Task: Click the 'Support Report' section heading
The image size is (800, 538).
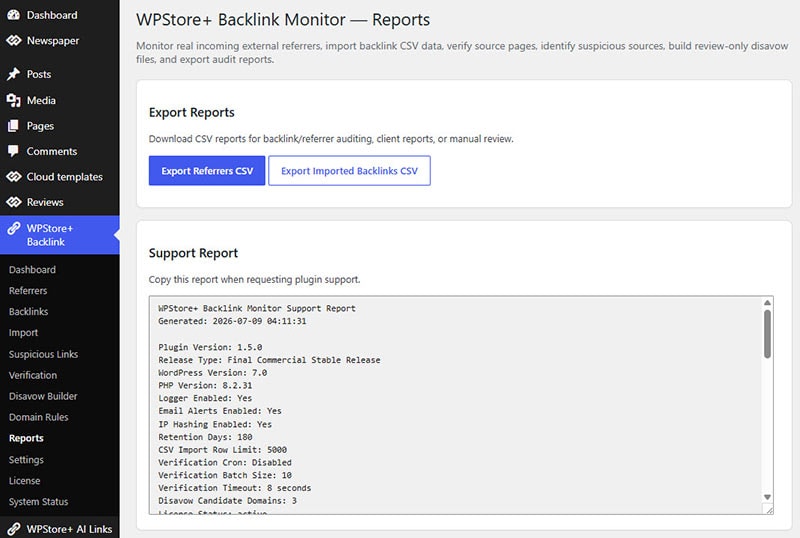Action: [193, 253]
